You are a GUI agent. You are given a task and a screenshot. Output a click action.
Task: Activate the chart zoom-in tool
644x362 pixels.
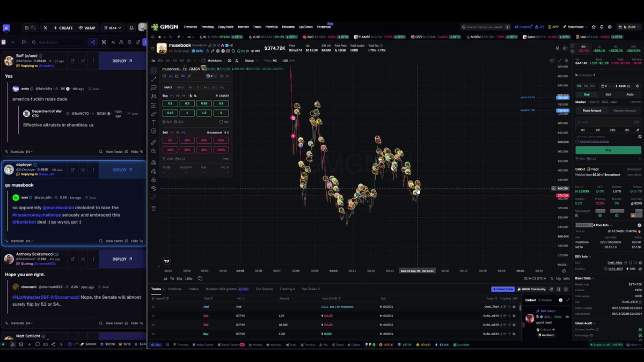tap(154, 152)
